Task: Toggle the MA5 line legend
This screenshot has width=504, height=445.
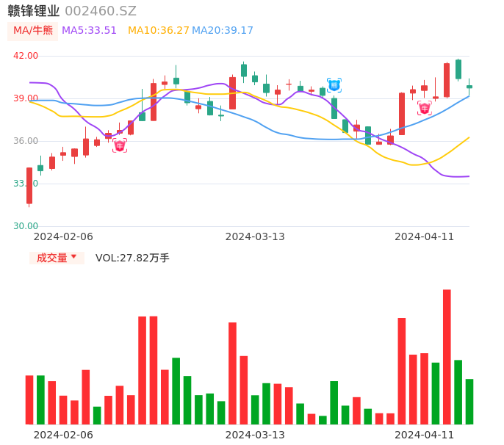Action: pos(89,31)
